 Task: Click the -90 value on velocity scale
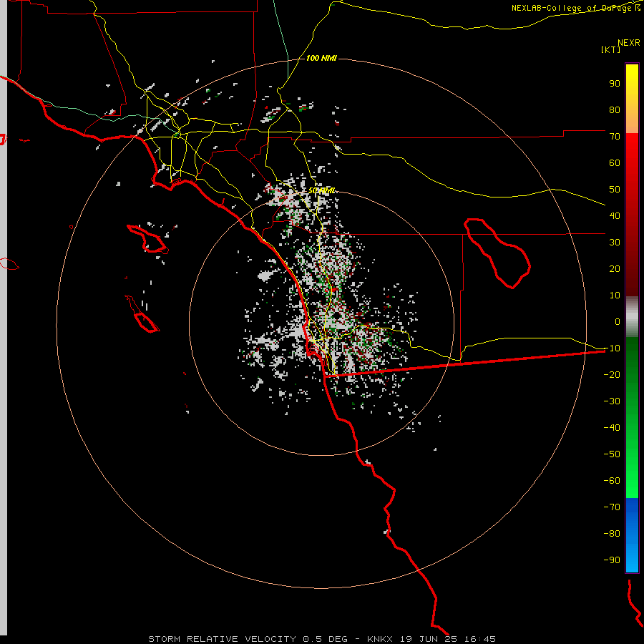coord(612,560)
